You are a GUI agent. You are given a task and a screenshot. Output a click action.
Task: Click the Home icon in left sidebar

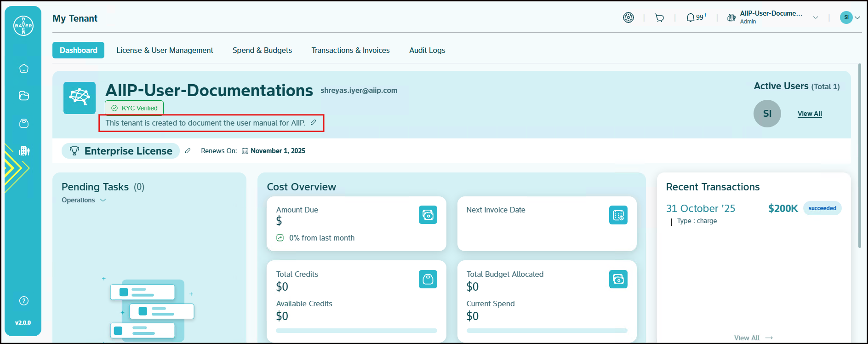click(x=24, y=69)
